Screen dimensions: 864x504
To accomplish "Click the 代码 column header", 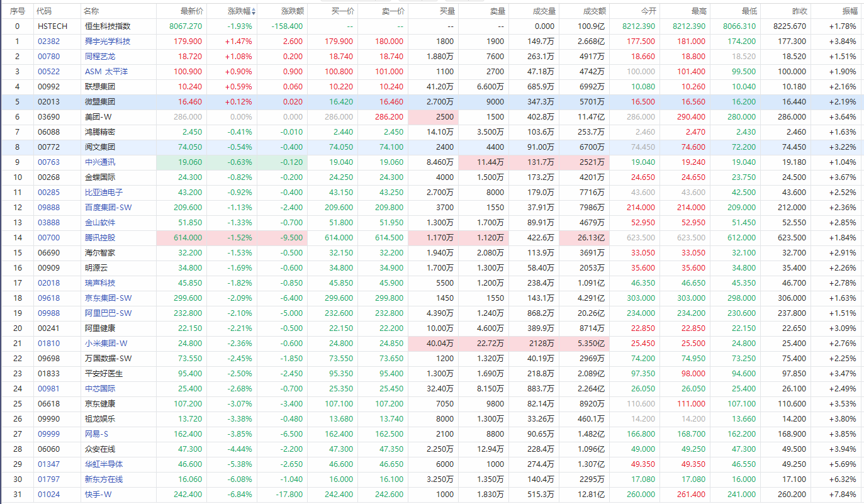I will [44, 11].
